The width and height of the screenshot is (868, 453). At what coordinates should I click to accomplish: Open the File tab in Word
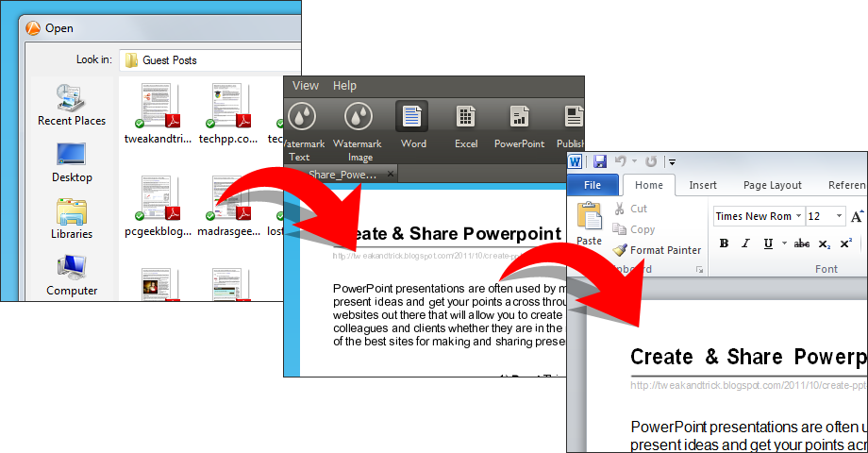point(593,185)
